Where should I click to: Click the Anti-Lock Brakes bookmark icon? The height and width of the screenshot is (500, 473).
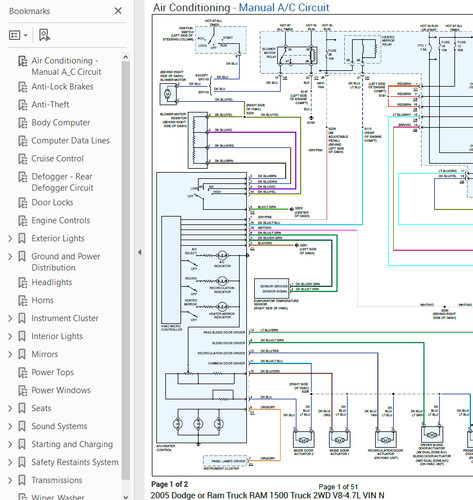coord(23,87)
